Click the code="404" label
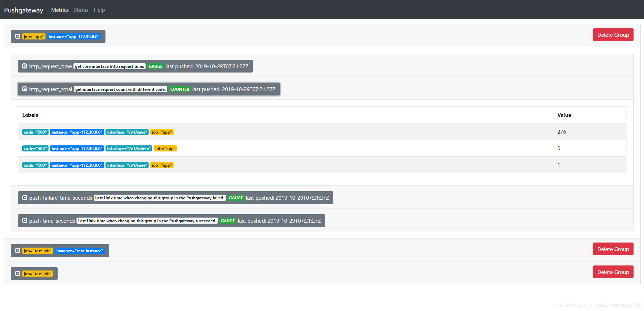The image size is (644, 311). coord(35,149)
